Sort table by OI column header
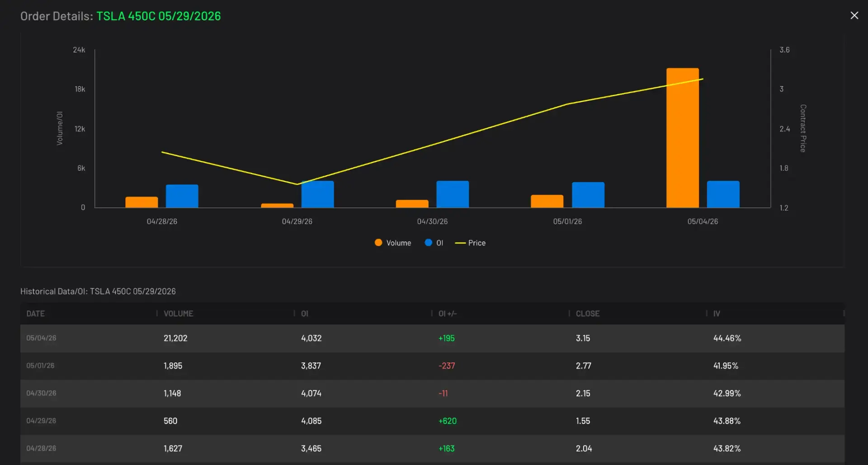Image resolution: width=868 pixels, height=465 pixels. 305,314
